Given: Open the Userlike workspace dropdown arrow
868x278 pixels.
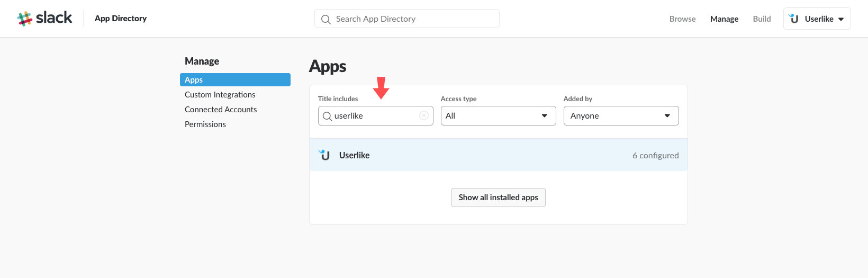Looking at the screenshot, I should coord(841,19).
